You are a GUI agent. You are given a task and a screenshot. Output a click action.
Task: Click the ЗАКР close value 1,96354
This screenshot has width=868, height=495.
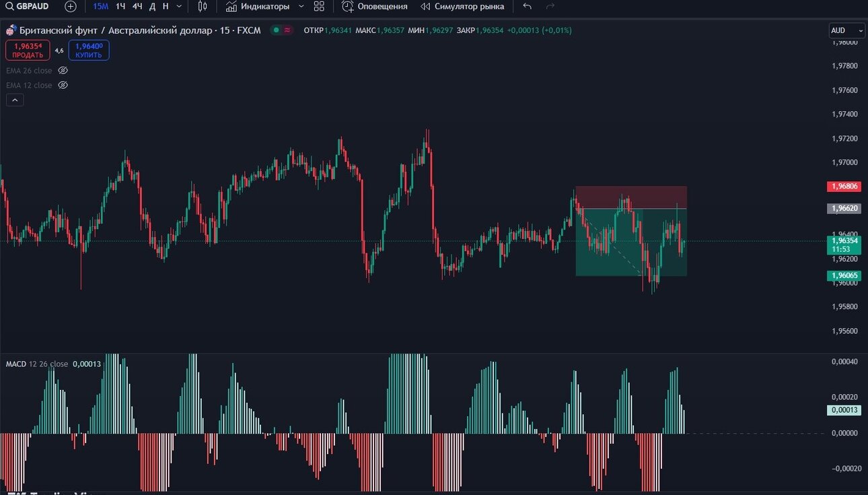pos(489,30)
